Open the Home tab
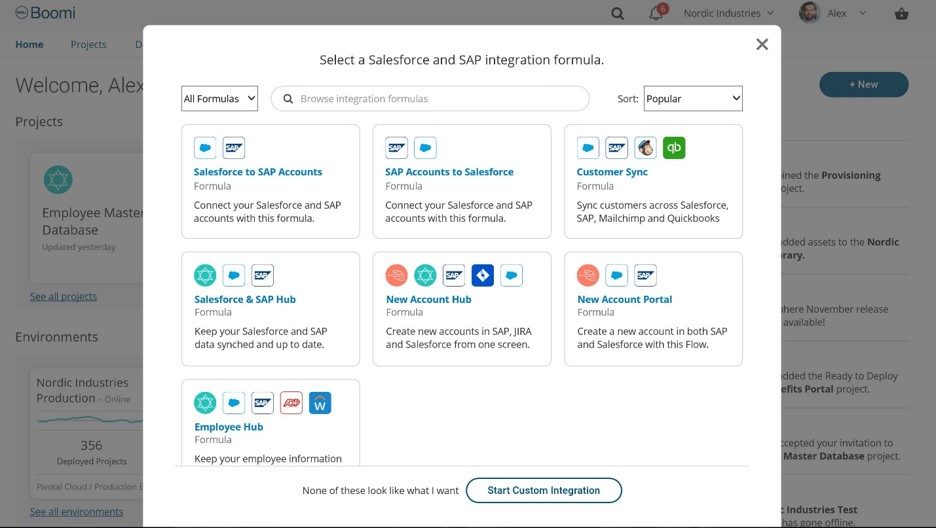Viewport: 936px width, 528px height. [29, 44]
